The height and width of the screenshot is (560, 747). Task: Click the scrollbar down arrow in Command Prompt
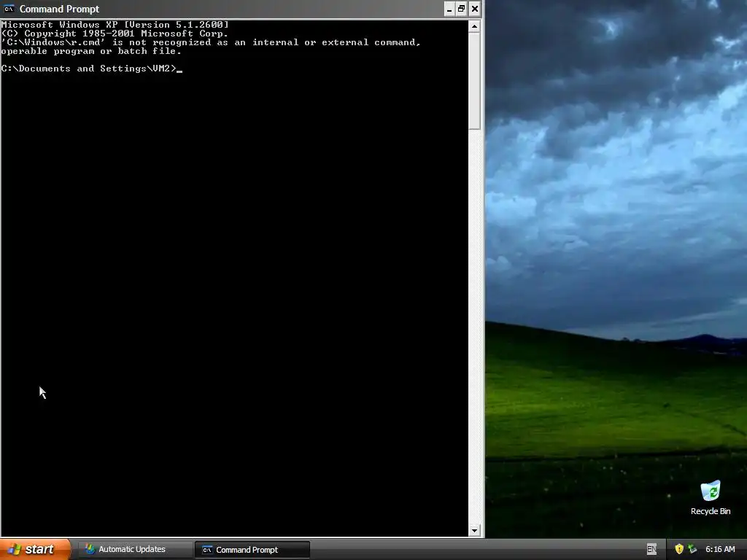474,531
